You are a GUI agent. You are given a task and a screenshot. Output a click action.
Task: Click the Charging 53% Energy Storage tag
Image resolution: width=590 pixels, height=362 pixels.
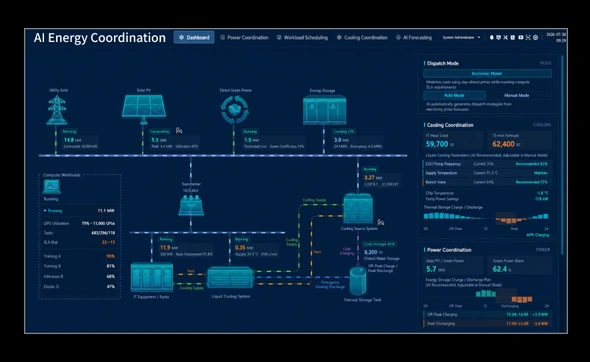point(344,131)
